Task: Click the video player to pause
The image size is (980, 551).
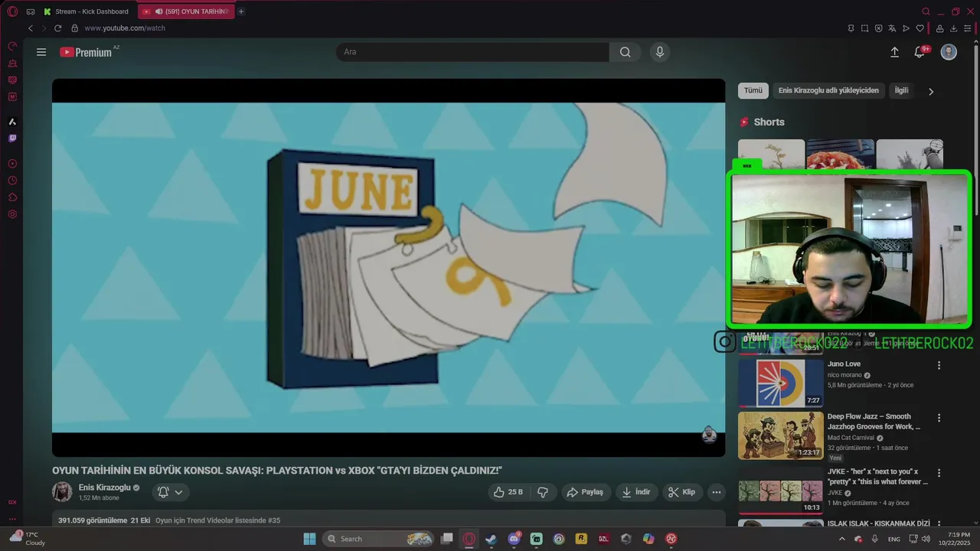Action: 388,268
